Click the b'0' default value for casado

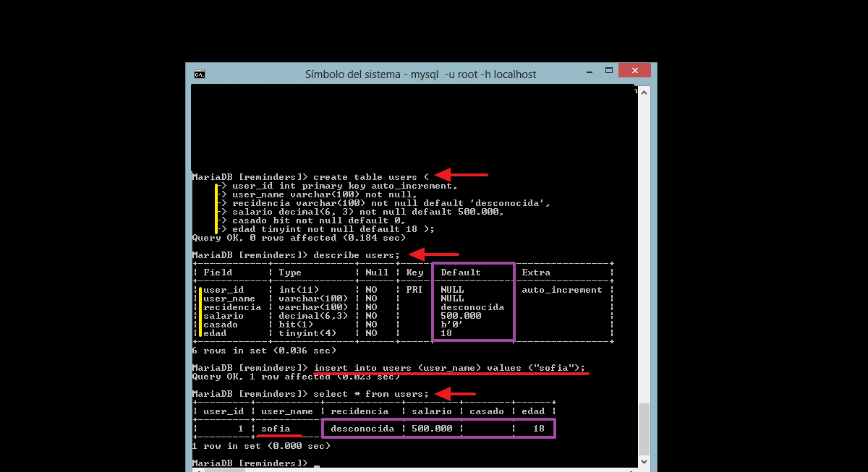451,325
